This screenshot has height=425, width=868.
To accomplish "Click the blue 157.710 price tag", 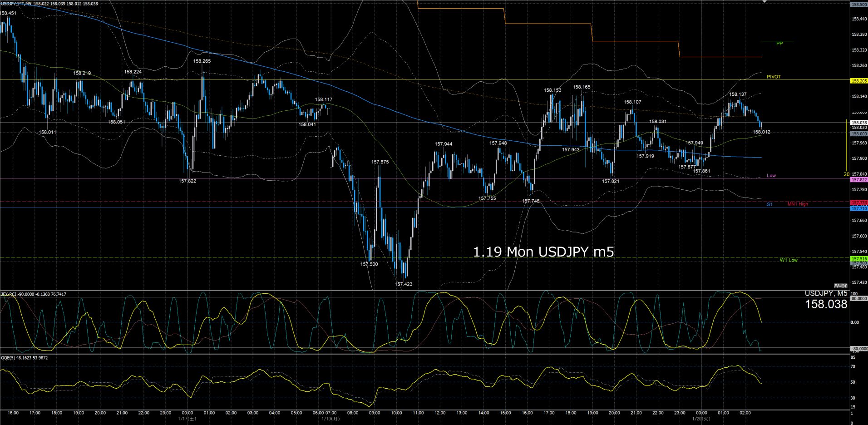I will [x=858, y=208].
